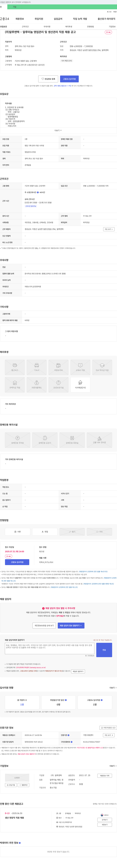Jump to the 전형방법 section tab
This screenshot has height=868, width=117.
point(91,27)
